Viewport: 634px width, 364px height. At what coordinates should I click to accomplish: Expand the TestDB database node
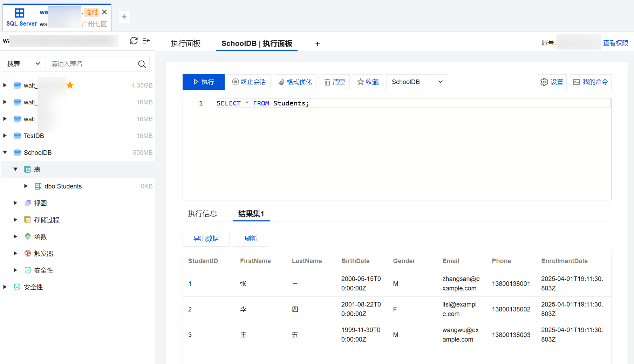pos(5,136)
